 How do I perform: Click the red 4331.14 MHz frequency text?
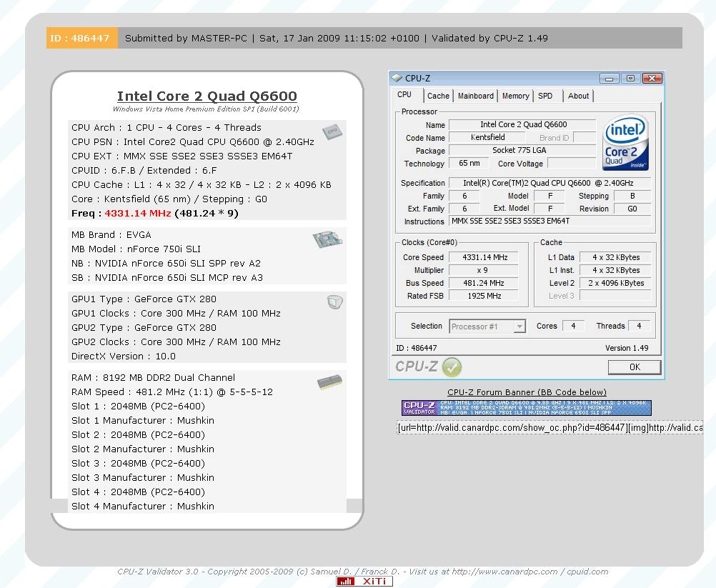(x=137, y=213)
